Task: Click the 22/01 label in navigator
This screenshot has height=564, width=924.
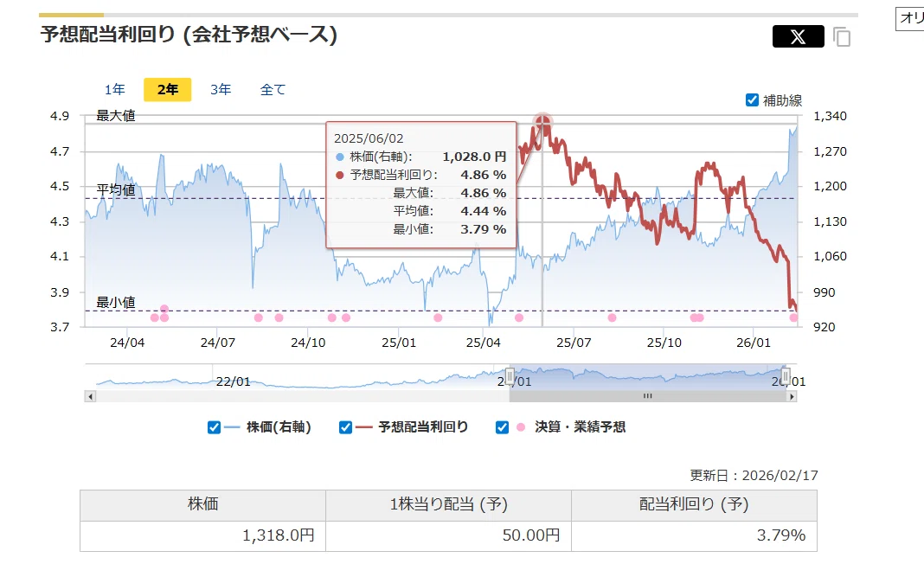Action: [x=234, y=381]
